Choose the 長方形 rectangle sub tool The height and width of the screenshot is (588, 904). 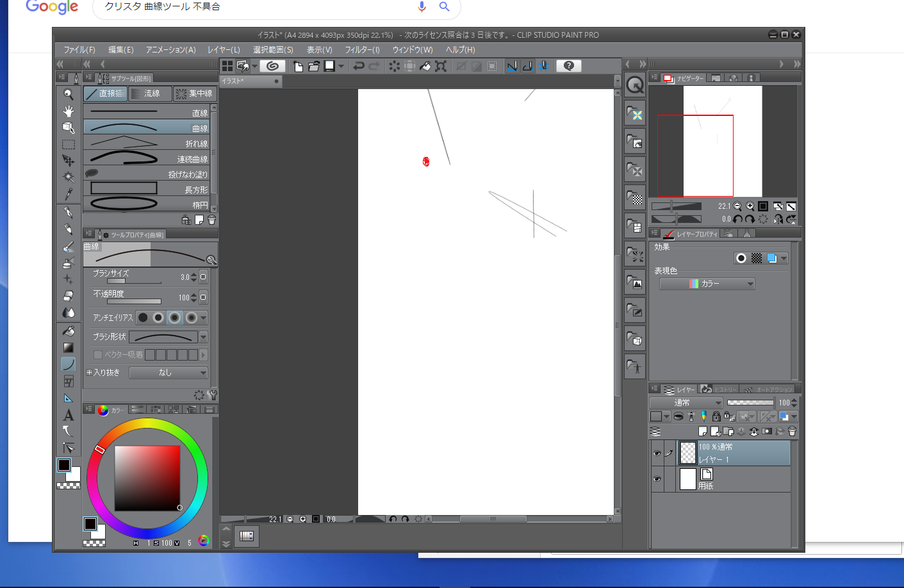(147, 188)
